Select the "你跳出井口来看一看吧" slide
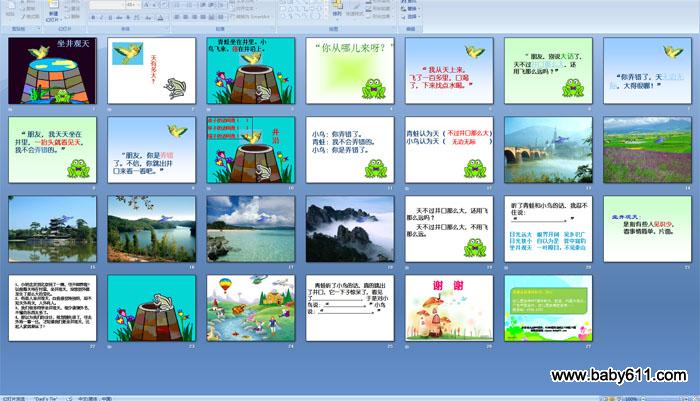700x401 pixels. [x=151, y=150]
